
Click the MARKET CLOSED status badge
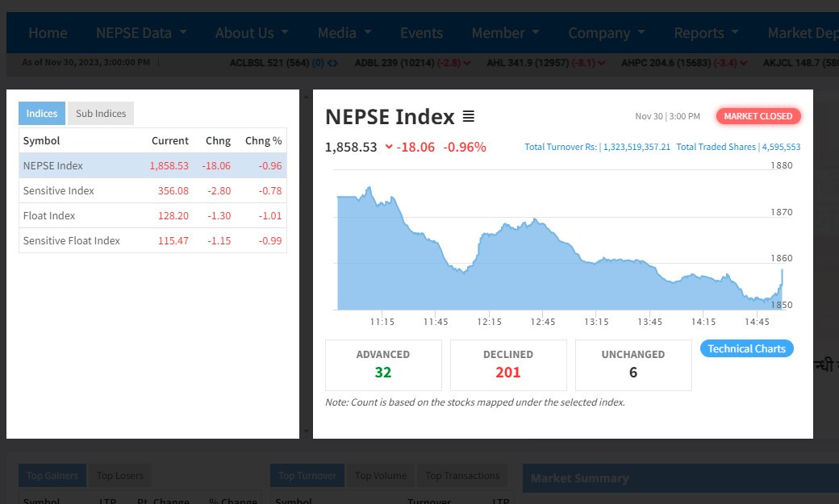click(x=758, y=116)
